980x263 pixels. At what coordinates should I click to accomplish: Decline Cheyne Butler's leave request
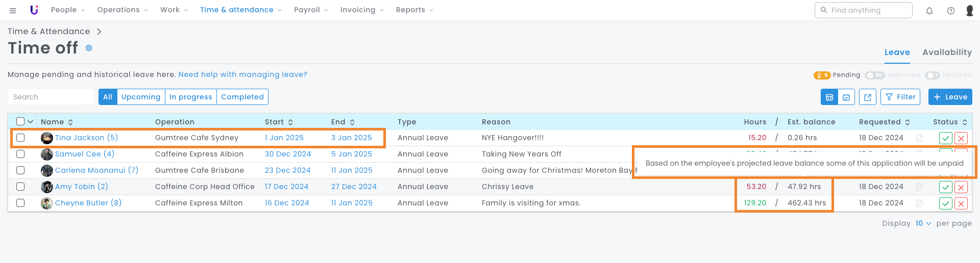click(x=961, y=203)
